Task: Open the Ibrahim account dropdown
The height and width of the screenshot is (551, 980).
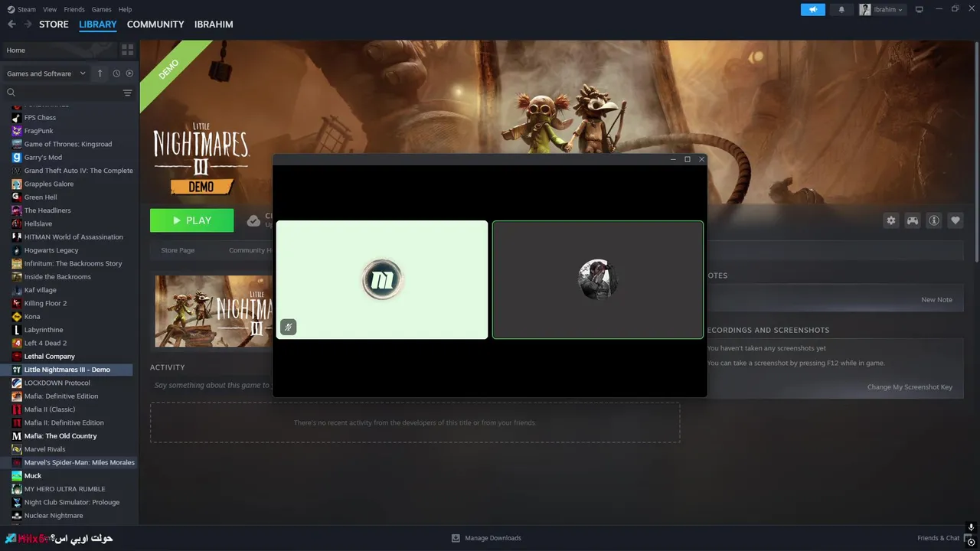Action: click(x=882, y=9)
